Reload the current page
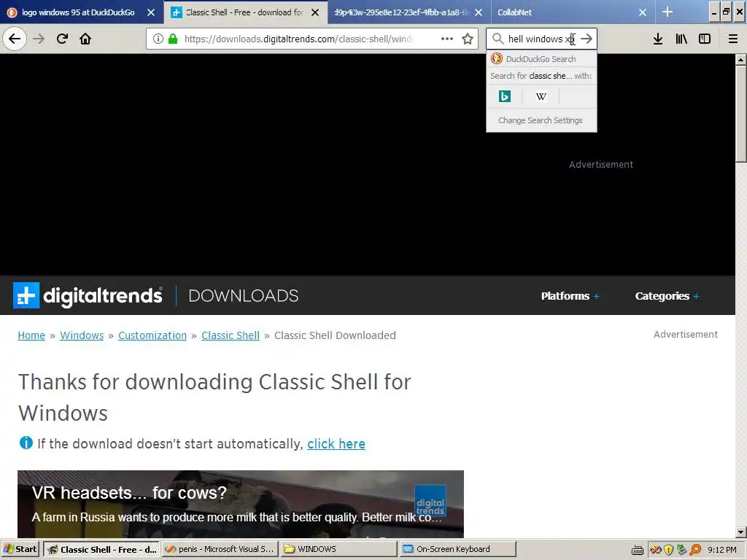The height and width of the screenshot is (560, 747). click(62, 39)
